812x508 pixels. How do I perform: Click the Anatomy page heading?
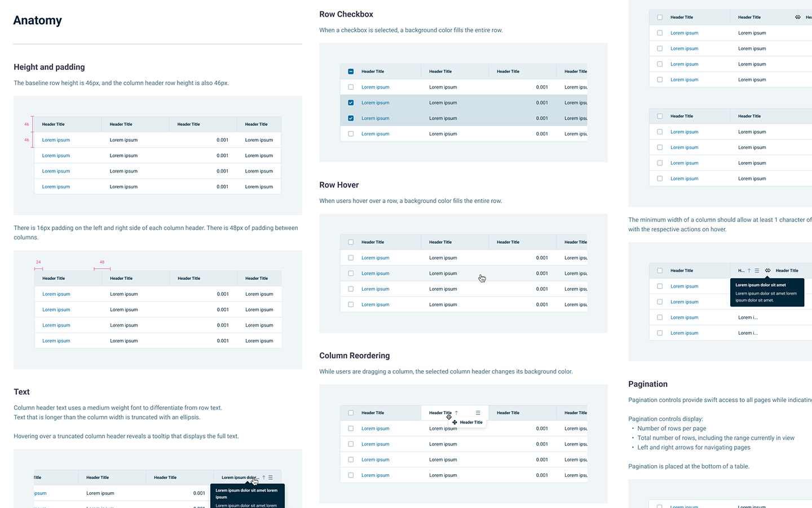(37, 20)
